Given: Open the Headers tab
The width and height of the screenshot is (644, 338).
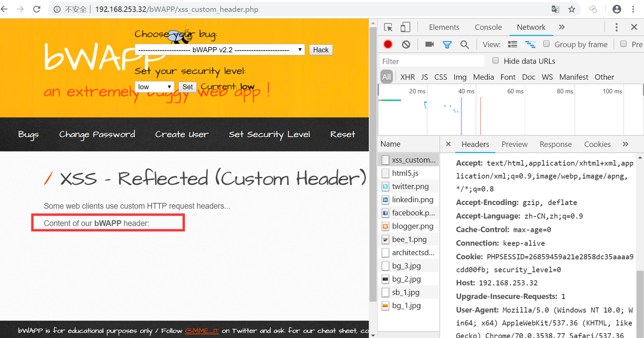Looking at the screenshot, I should coord(475,144).
